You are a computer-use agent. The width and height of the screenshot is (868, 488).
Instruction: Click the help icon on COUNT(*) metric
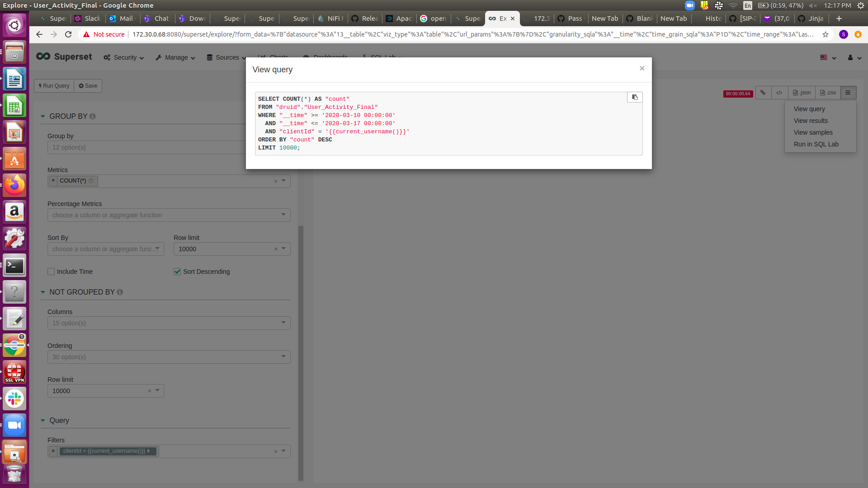tap(91, 181)
